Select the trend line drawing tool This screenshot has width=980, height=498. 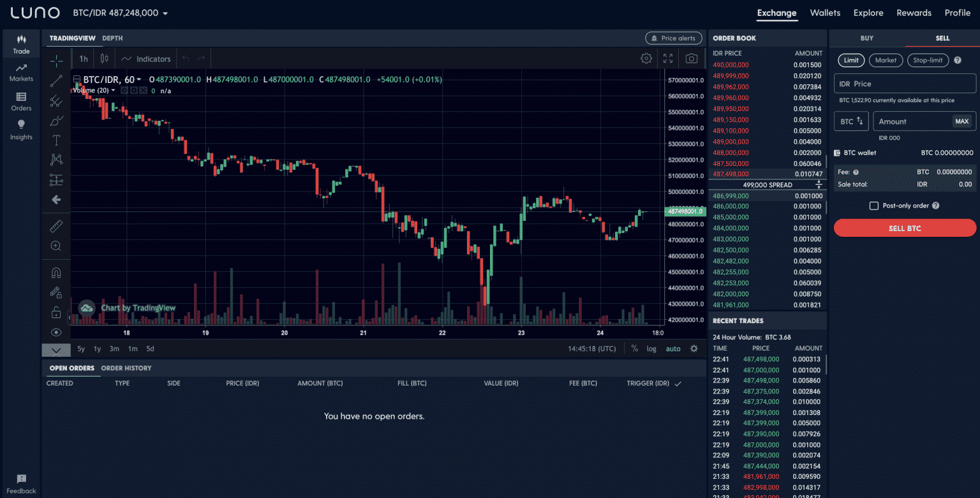pos(56,80)
